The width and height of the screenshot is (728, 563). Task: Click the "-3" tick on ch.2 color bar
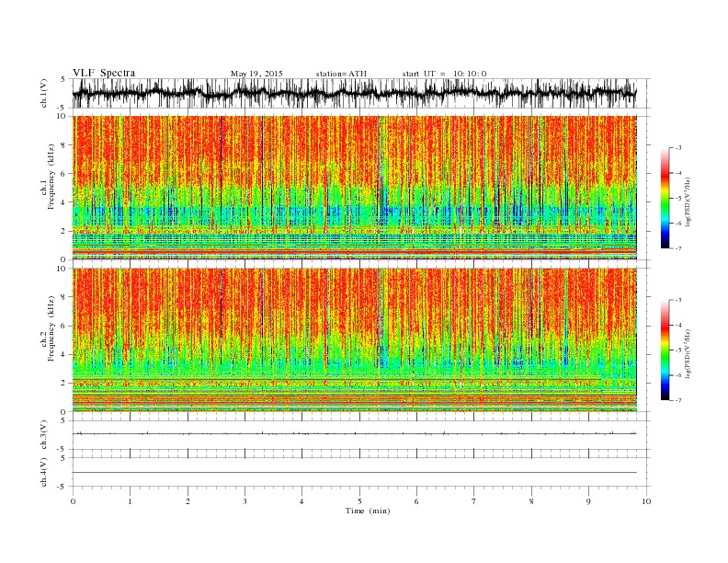[677, 300]
